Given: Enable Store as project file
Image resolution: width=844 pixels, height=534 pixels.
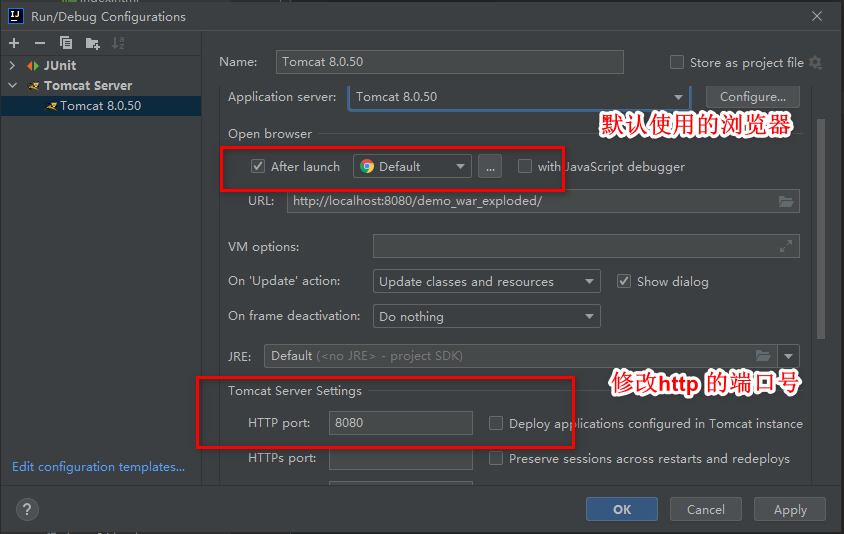Looking at the screenshot, I should 677,62.
